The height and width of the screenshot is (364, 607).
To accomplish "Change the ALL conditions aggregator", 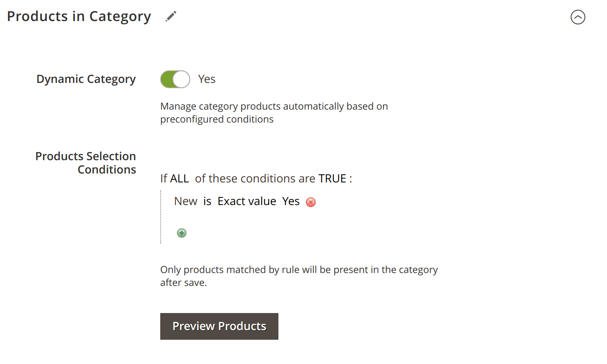I will click(179, 178).
